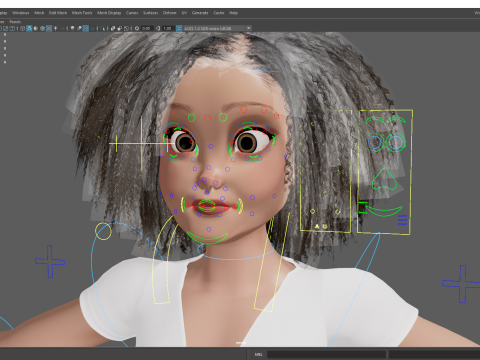Viewport: 480px width, 360px height.
Task: Select the green smile mouth control in face panel
Action: [x=383, y=211]
